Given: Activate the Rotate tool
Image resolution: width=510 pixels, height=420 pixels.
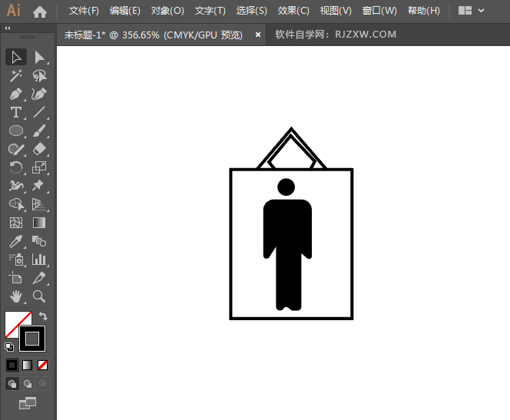Looking at the screenshot, I should click(x=16, y=167).
